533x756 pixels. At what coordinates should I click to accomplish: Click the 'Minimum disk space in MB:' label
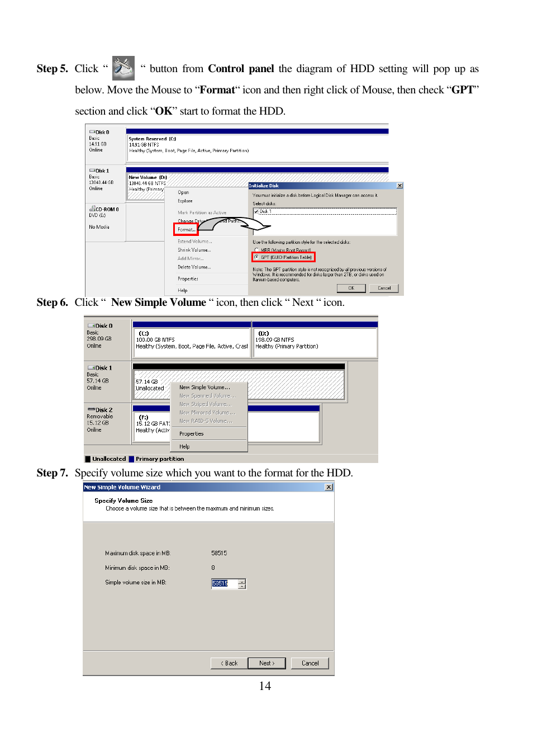137,568
